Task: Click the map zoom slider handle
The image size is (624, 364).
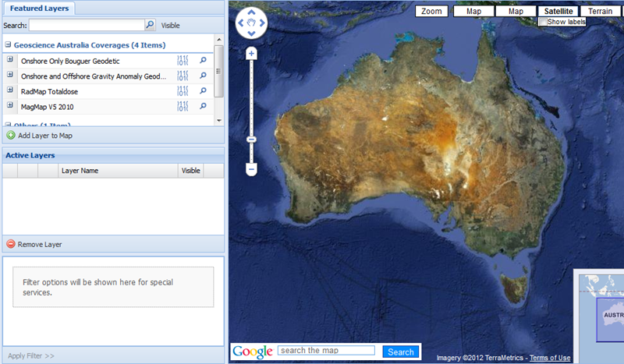Action: tap(251, 140)
